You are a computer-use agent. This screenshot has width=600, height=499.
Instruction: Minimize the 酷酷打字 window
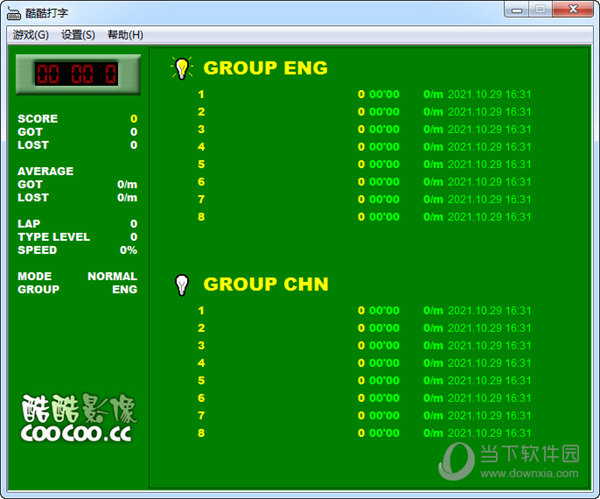(x=513, y=9)
